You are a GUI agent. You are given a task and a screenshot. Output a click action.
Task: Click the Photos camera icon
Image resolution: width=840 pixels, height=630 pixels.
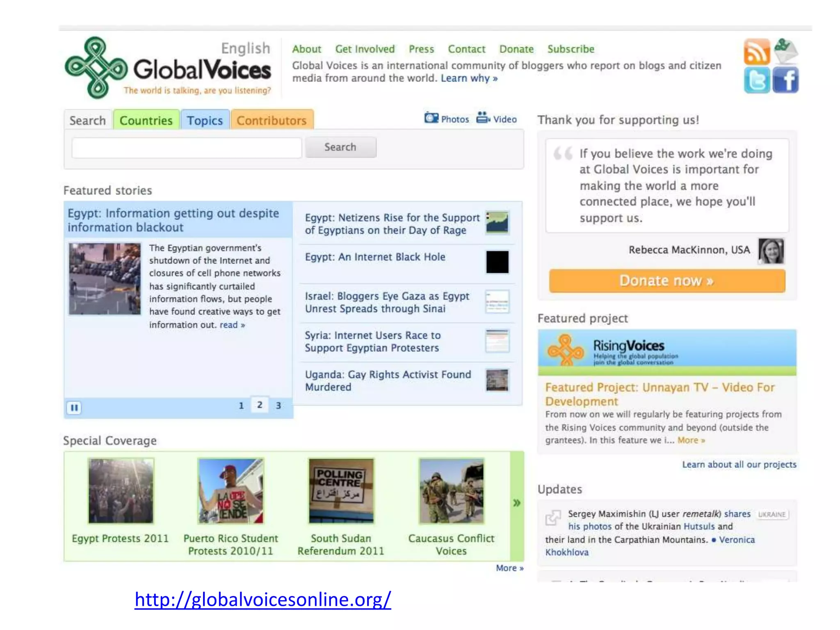(431, 118)
